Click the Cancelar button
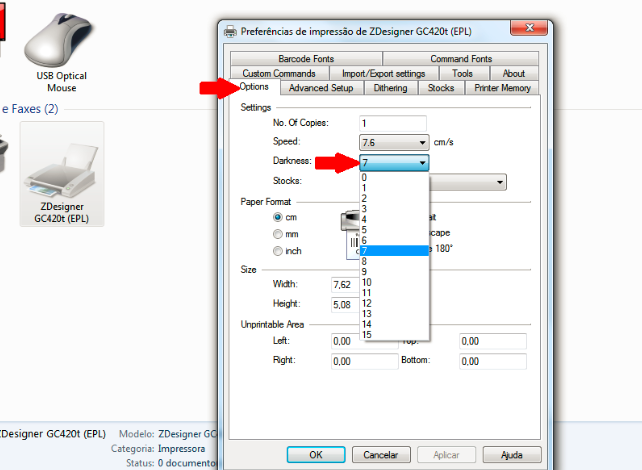This screenshot has height=470, width=642. coord(381,455)
